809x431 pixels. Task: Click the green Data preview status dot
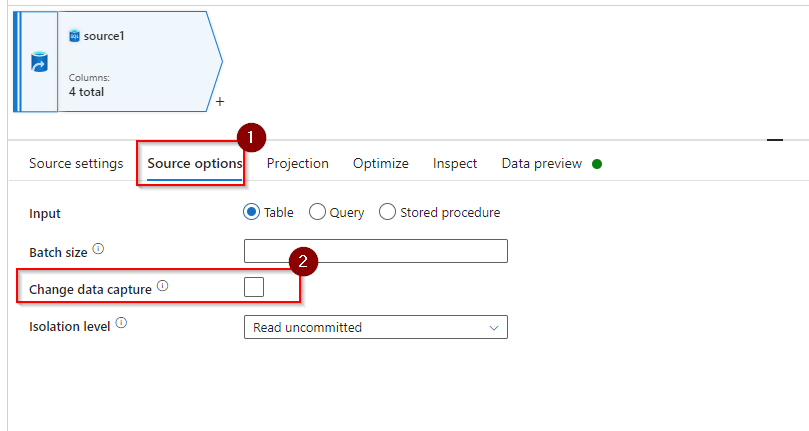coord(597,164)
